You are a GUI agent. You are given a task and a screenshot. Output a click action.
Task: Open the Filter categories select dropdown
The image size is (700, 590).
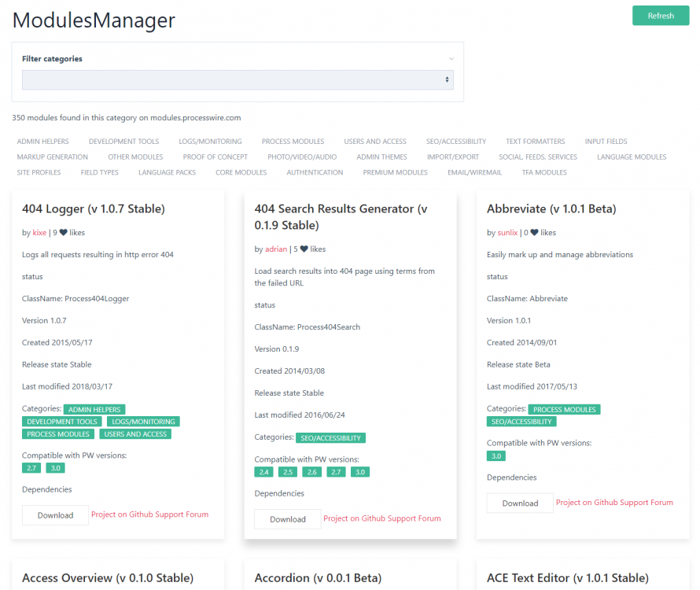point(238,80)
